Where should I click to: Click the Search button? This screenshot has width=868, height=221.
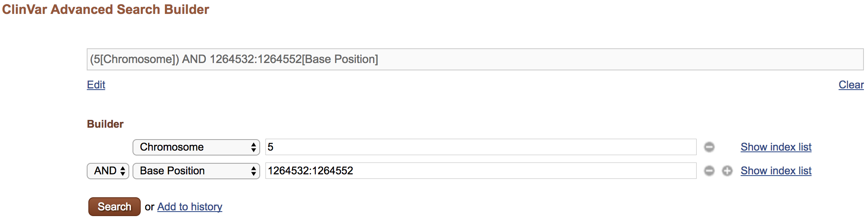[115, 207]
